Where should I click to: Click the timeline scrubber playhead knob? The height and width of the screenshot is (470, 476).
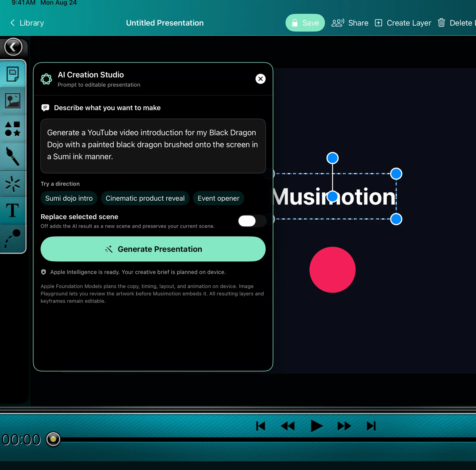tap(53, 439)
